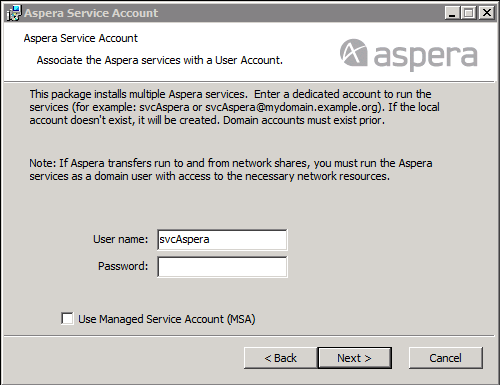
Task: Click the installer icon in the title bar
Action: tap(14, 13)
